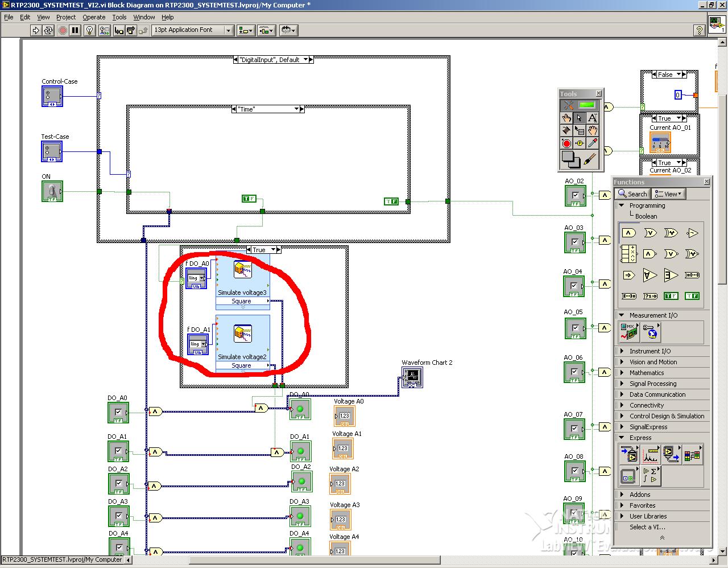Select the Position/Size/Select arrow tool
The image size is (728, 568).
[579, 118]
